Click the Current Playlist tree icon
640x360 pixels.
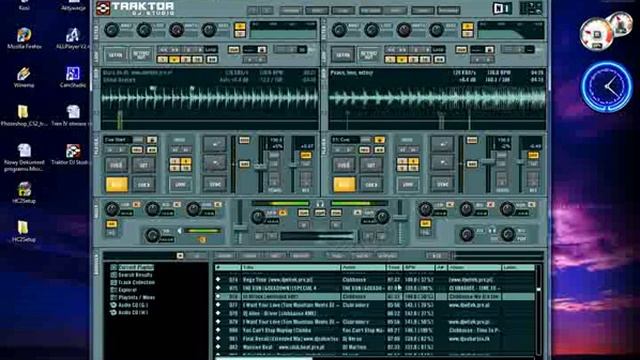pos(113,267)
